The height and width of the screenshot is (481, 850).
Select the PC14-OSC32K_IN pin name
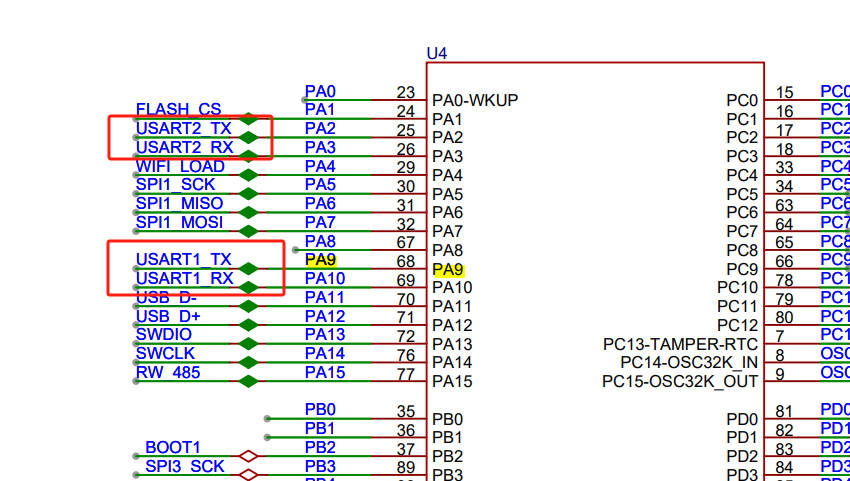[688, 362]
